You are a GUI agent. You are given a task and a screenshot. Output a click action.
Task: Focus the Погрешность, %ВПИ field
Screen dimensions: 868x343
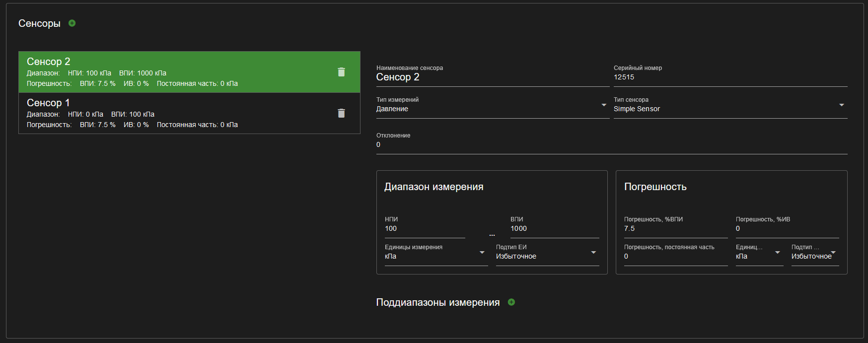[x=676, y=226]
